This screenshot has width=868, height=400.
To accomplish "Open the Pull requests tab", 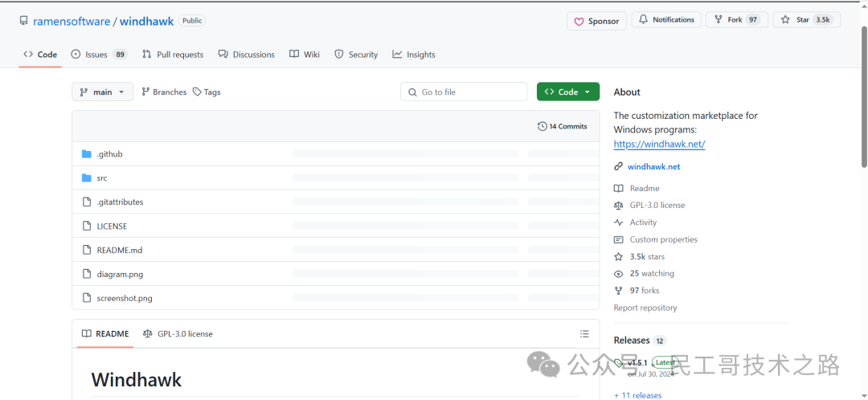I will 173,55.
